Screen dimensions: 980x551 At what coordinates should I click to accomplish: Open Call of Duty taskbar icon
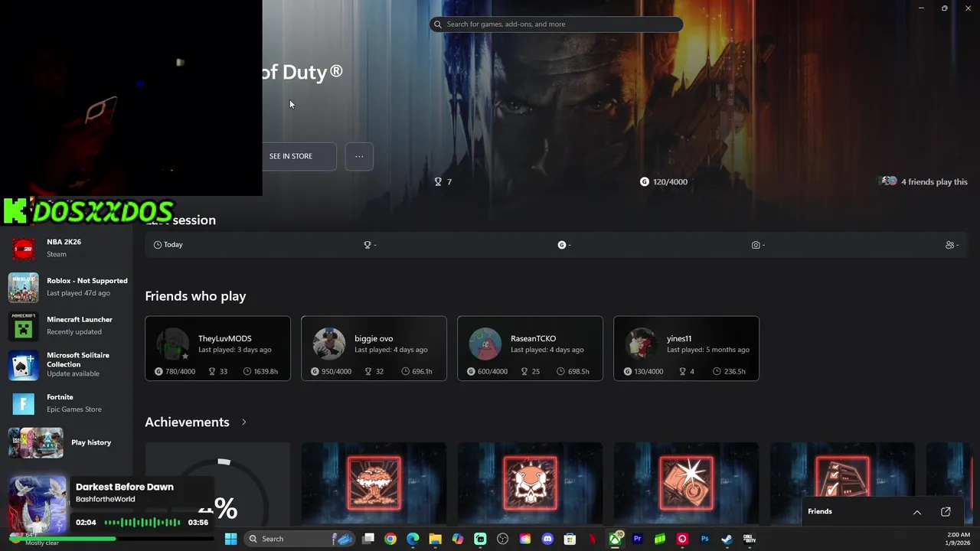pos(750,539)
